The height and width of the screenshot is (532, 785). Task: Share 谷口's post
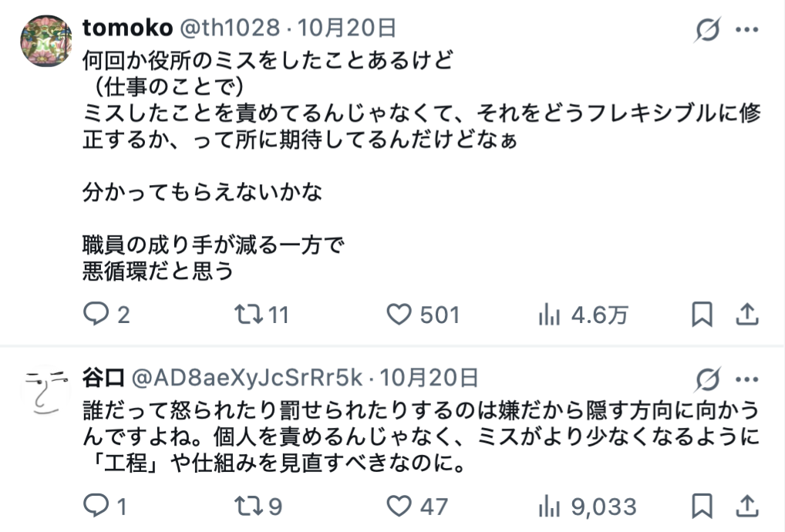747,507
